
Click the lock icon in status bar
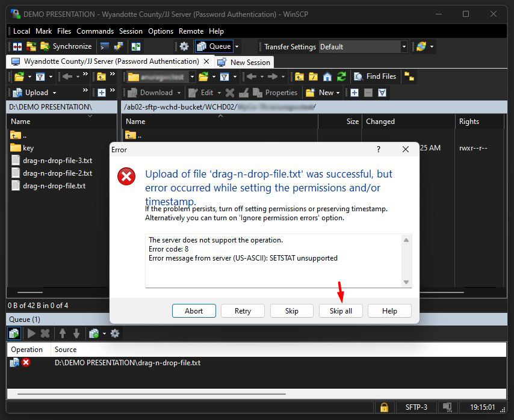(x=384, y=407)
